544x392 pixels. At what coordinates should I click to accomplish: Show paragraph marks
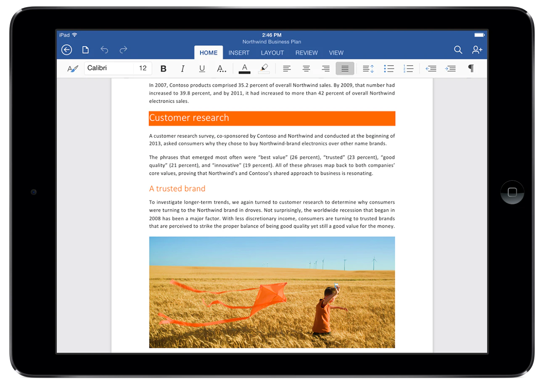pos(471,68)
